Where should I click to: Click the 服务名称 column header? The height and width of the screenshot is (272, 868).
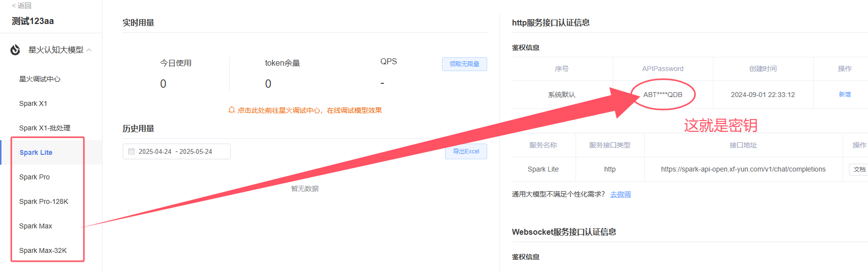coord(543,145)
